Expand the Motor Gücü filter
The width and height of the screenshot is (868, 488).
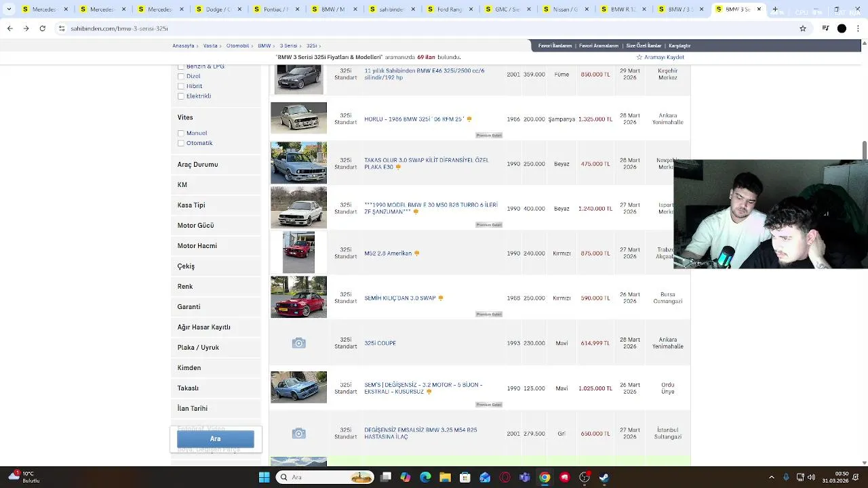(x=216, y=226)
